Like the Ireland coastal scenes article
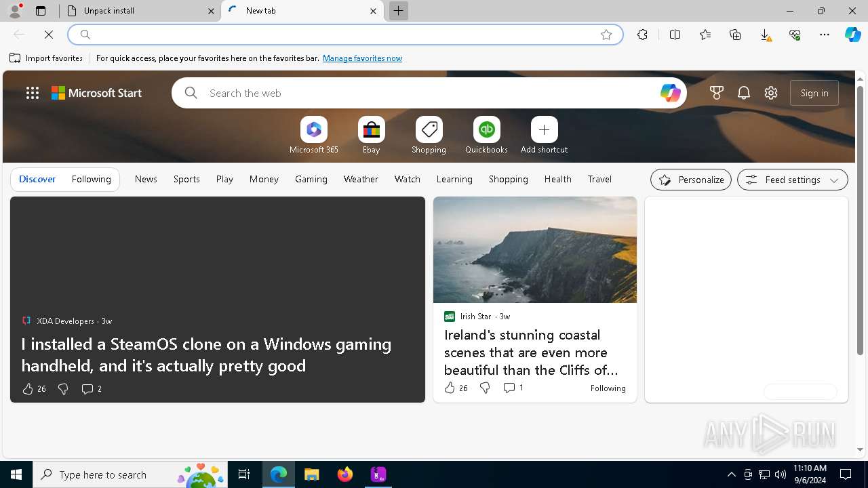The width and height of the screenshot is (868, 488). point(449,388)
